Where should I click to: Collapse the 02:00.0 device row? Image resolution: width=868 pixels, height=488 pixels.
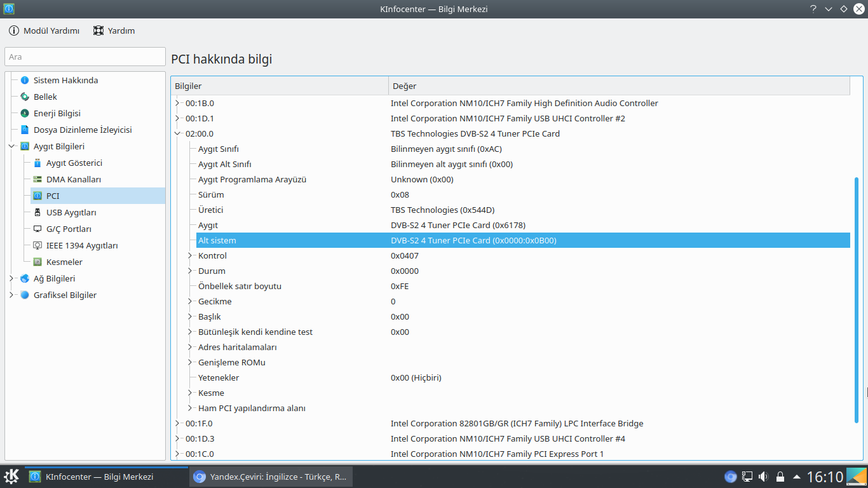click(x=177, y=133)
